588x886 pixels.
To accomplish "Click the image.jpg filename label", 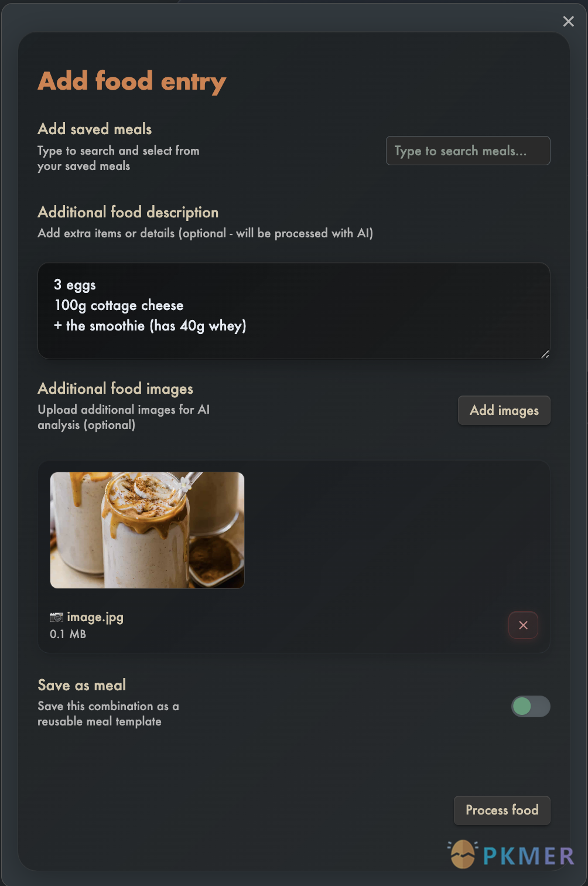I will tap(95, 617).
